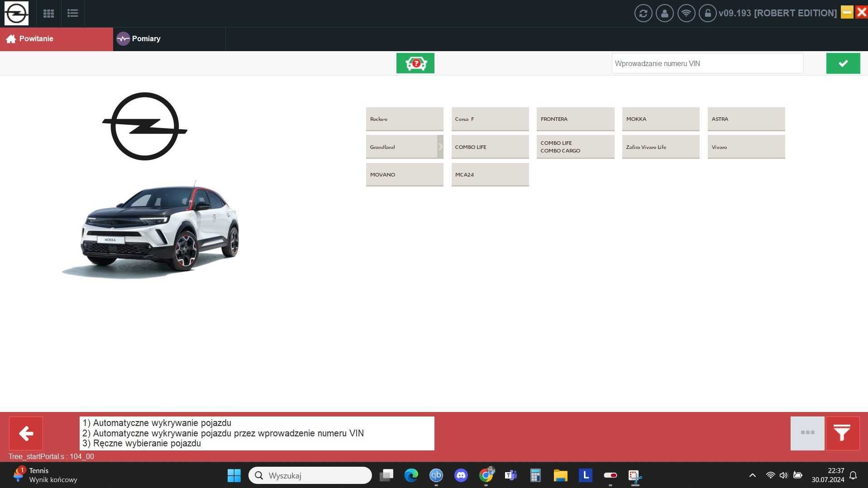868x488 pixels.
Task: Open Microsoft Teams from the taskbar
Action: [511, 475]
